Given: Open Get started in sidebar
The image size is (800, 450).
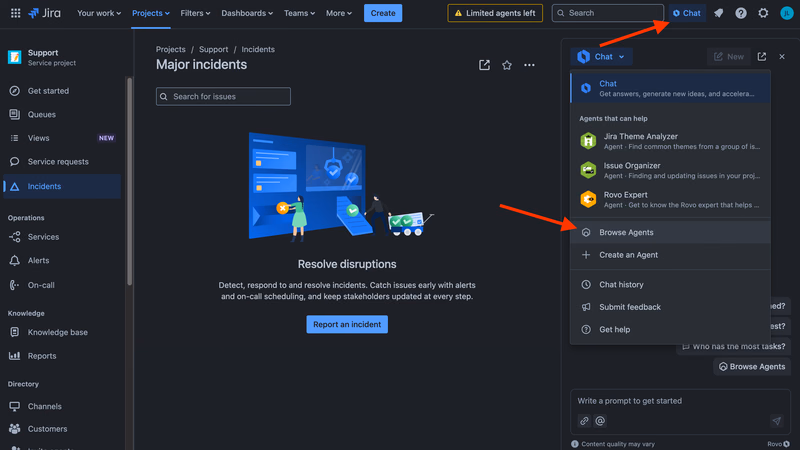Looking at the screenshot, I should (62, 91).
